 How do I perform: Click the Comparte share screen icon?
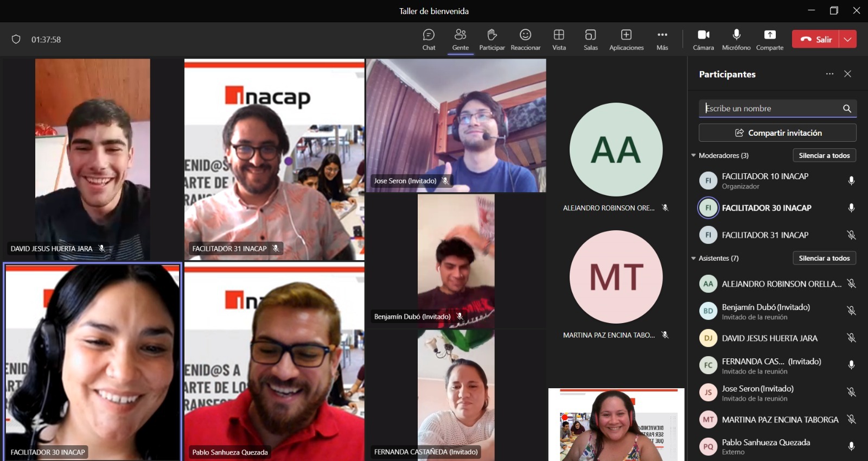coord(769,40)
